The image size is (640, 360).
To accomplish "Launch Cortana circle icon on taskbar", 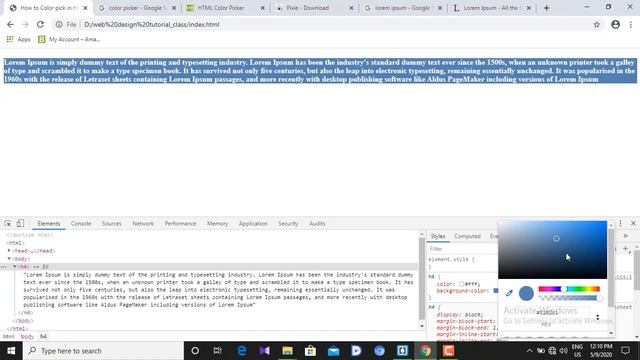I will (x=195, y=351).
